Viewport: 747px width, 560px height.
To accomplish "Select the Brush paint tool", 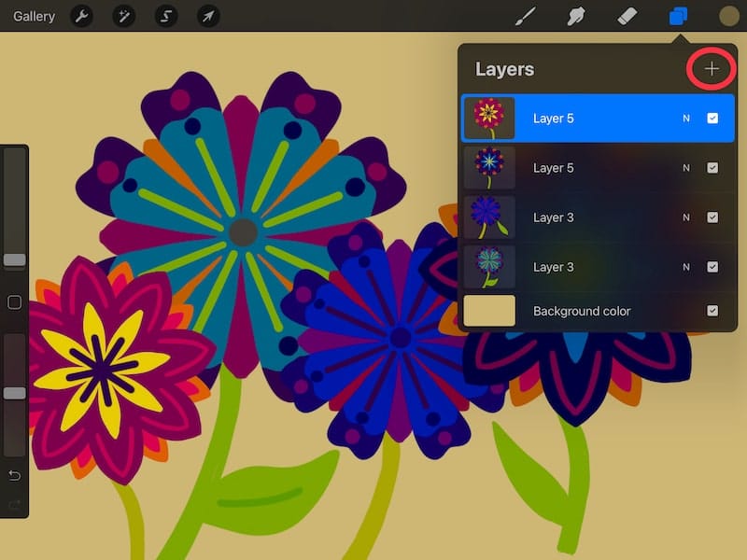I will 526,16.
